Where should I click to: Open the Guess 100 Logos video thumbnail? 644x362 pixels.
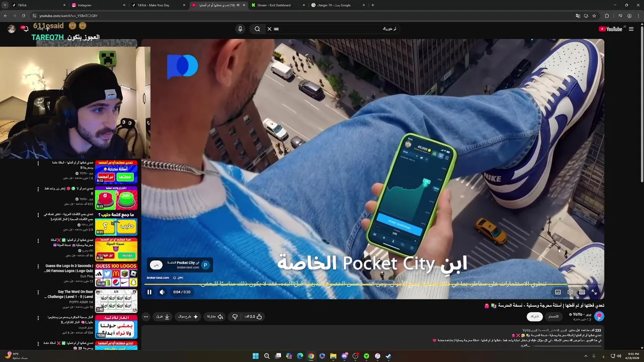pyautogui.click(x=116, y=275)
